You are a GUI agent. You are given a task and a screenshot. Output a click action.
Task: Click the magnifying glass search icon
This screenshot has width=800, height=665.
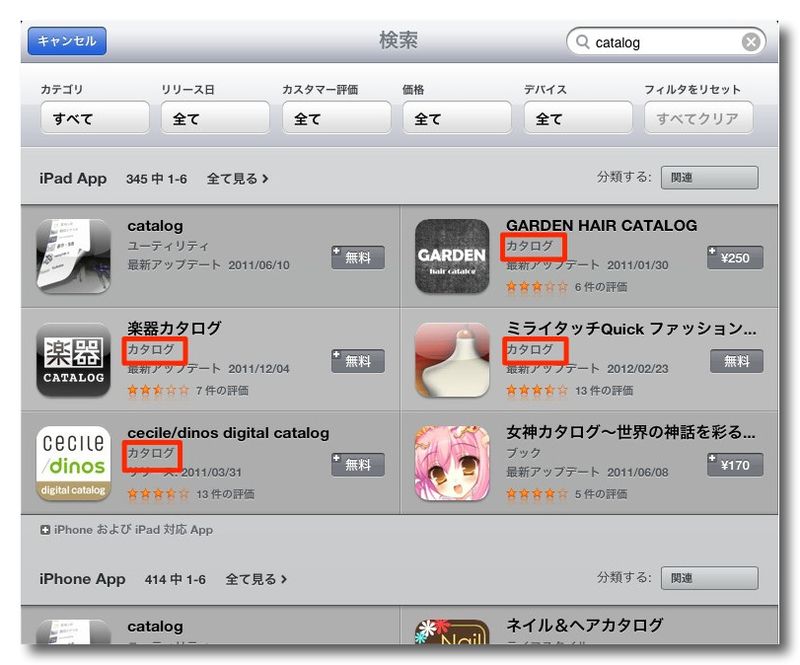click(x=582, y=42)
